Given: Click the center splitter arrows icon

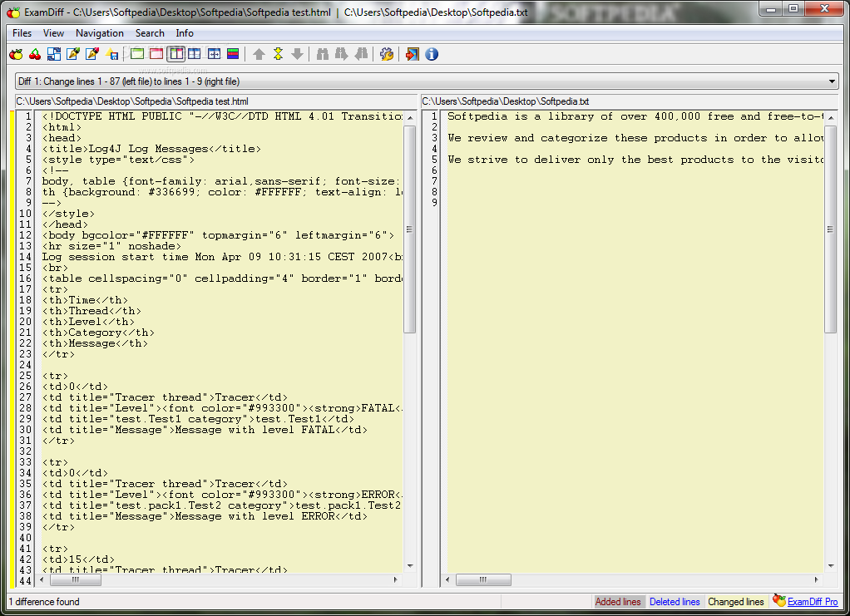Looking at the screenshot, I should [214, 54].
